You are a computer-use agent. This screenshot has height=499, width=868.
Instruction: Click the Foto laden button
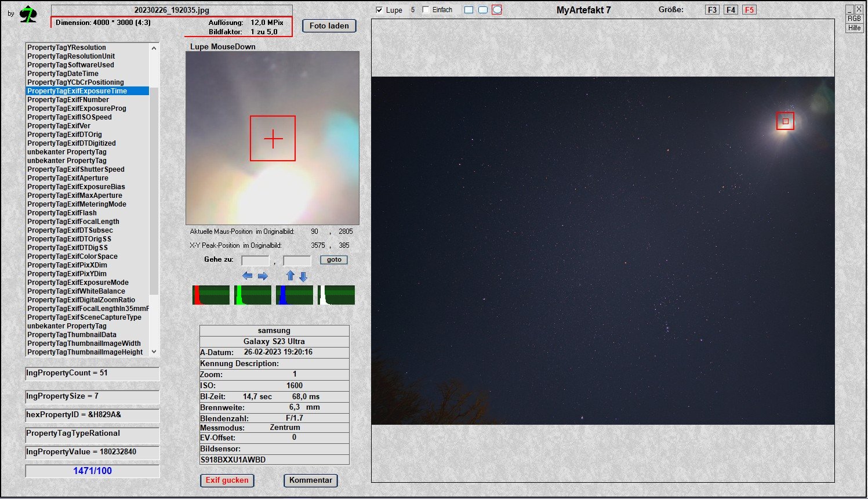[329, 26]
